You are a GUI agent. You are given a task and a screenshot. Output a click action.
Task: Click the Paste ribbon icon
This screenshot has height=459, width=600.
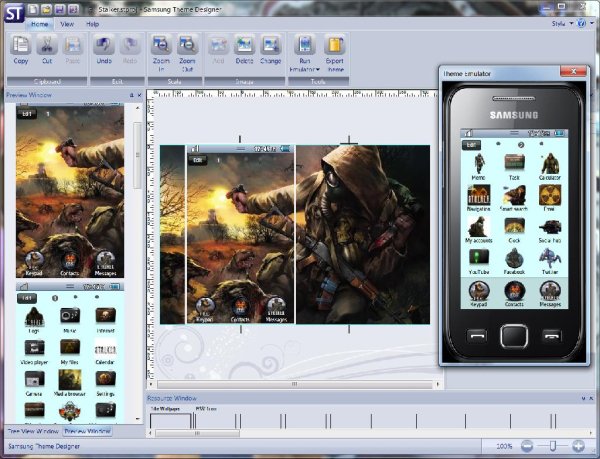[x=73, y=45]
